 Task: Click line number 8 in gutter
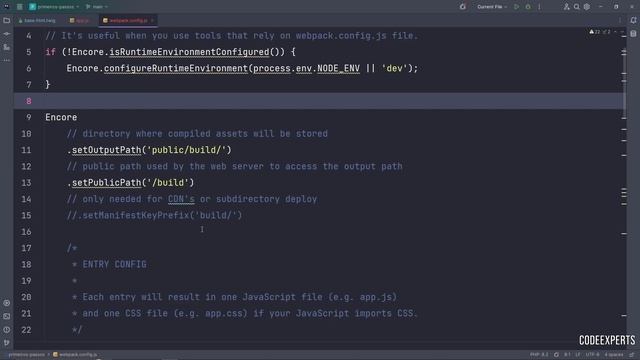click(29, 101)
